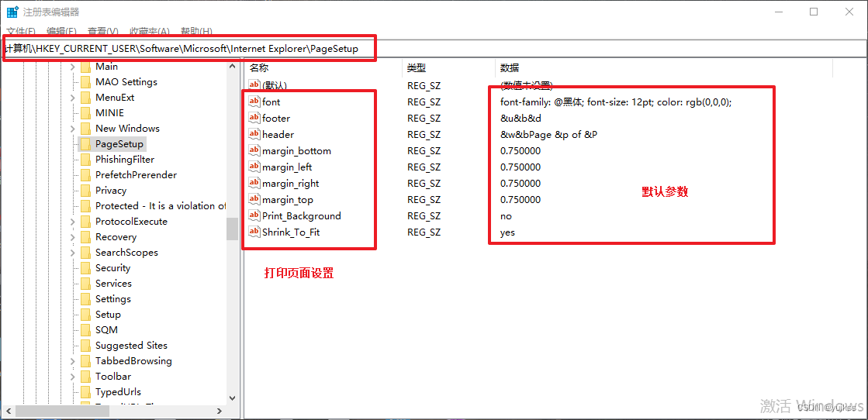Viewport: 868px width, 420px height.
Task: Click the folder icon of Settings key
Action: (85, 299)
